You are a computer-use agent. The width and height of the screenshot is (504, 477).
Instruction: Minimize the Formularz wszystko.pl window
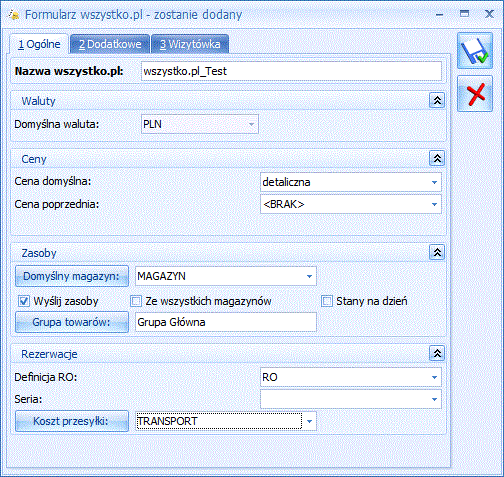click(440, 14)
